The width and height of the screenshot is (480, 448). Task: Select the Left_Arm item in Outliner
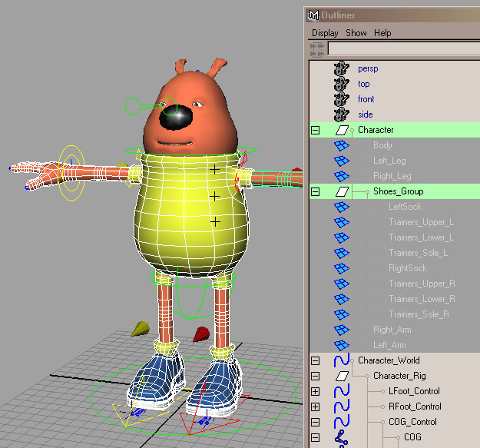tap(389, 345)
